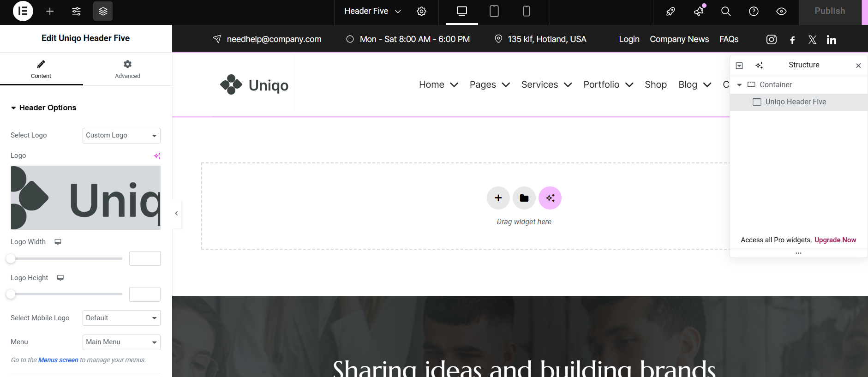868x377 pixels.
Task: Open the Finder search icon
Action: coord(726,11)
